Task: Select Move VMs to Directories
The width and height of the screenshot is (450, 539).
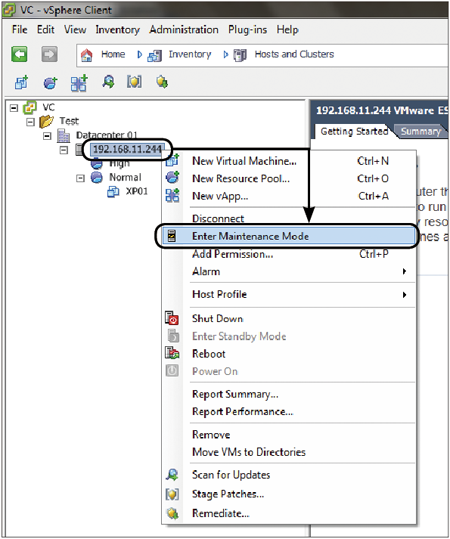Action: tap(289, 452)
